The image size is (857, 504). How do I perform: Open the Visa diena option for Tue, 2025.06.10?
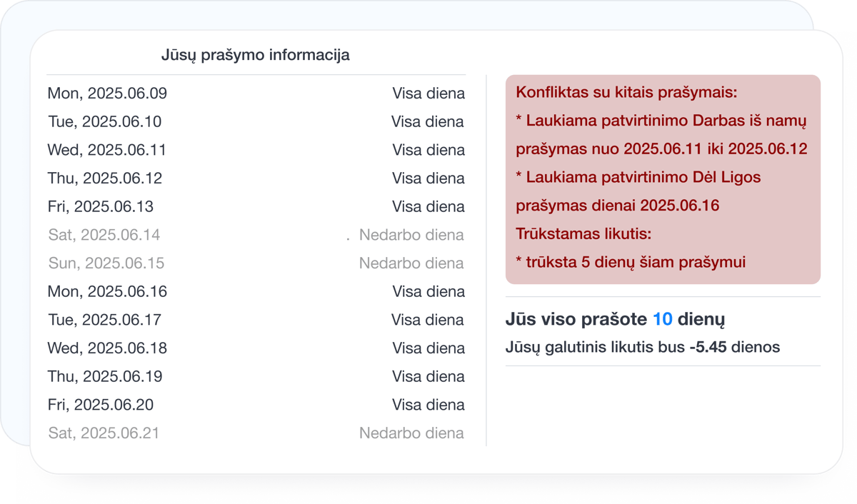428,121
